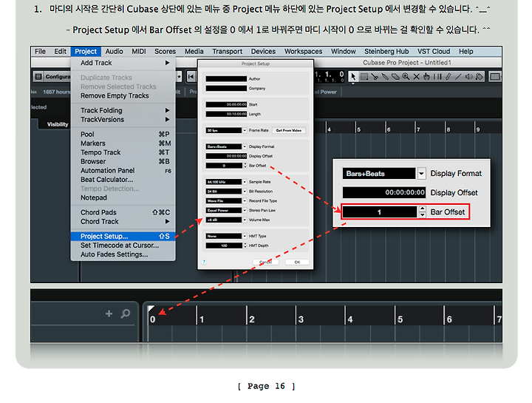Click the rectangle icon at toolbar right edge

point(495,77)
